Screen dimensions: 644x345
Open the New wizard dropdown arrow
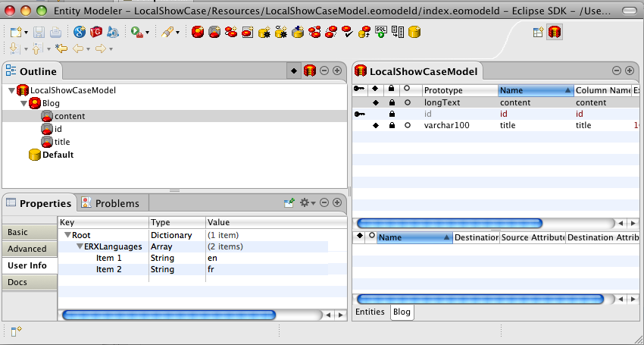tap(27, 33)
